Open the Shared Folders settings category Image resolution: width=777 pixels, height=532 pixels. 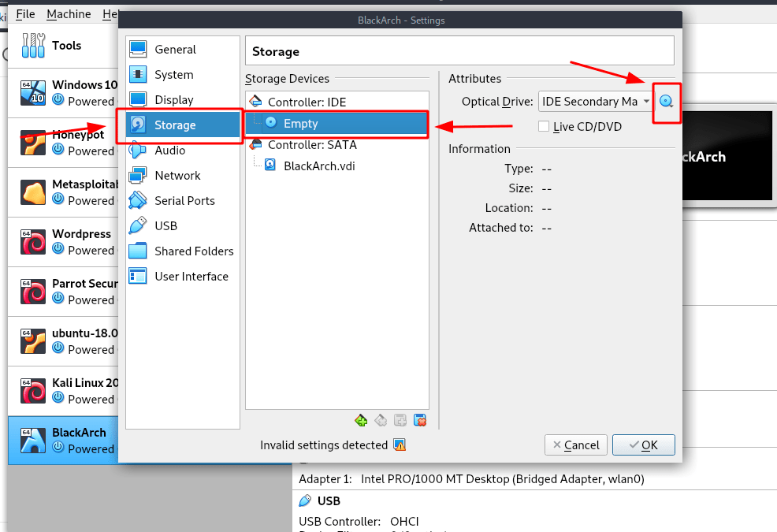coord(182,251)
